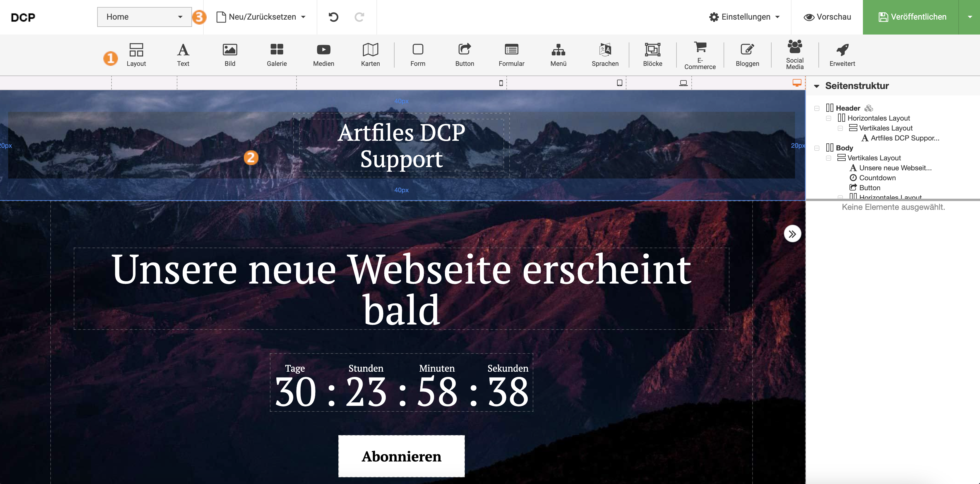
Task: Collapse the Header node in the tree
Action: point(816,108)
